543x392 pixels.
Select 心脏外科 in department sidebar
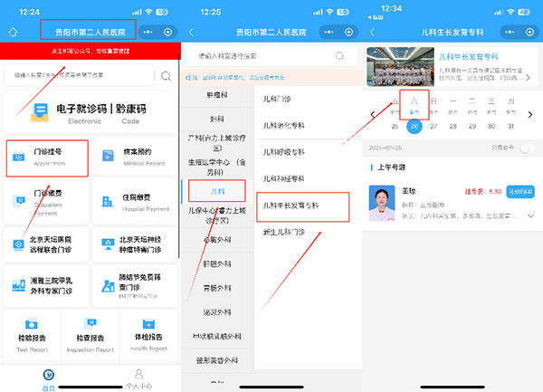(x=217, y=240)
